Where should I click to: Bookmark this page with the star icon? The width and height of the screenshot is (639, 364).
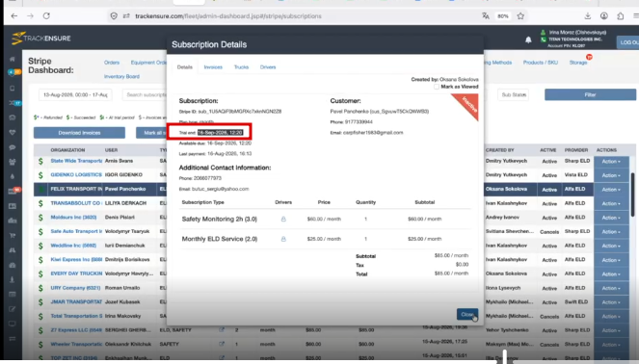[520, 15]
